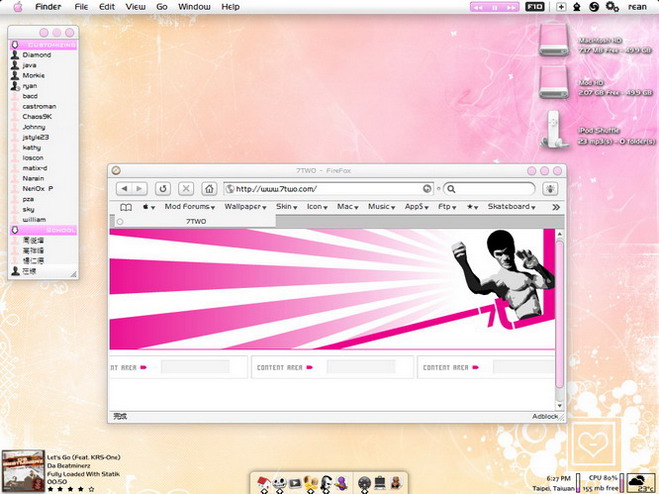The height and width of the screenshot is (494, 659).
Task: Open the bookmarks book icon in bookmarks bar
Action: 126,207
